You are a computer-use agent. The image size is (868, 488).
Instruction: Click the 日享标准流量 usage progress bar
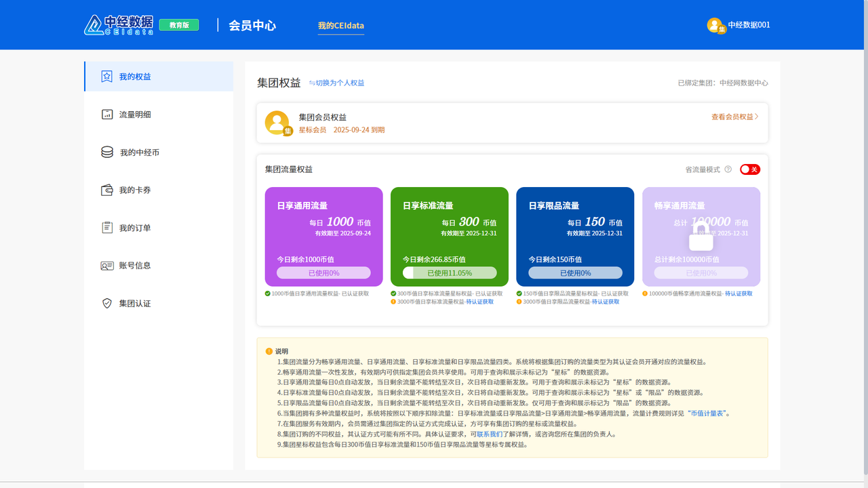[x=450, y=272]
